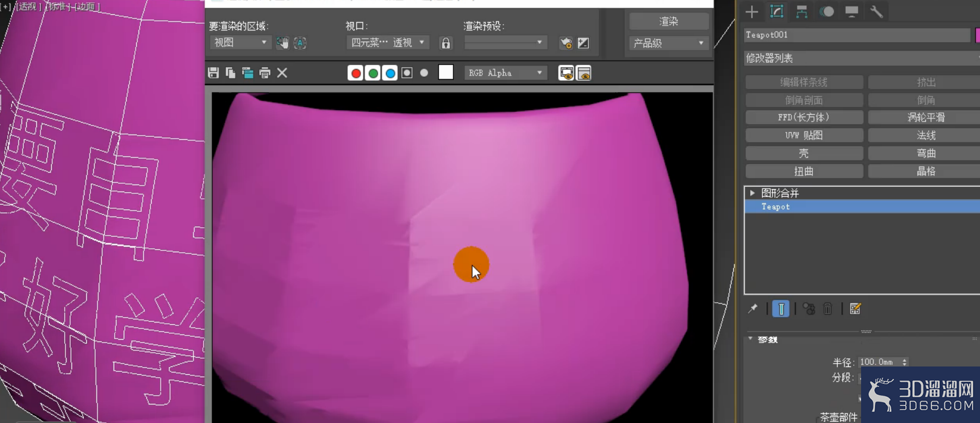Open the render setup teapot icon
The height and width of the screenshot is (423, 980).
point(566,43)
